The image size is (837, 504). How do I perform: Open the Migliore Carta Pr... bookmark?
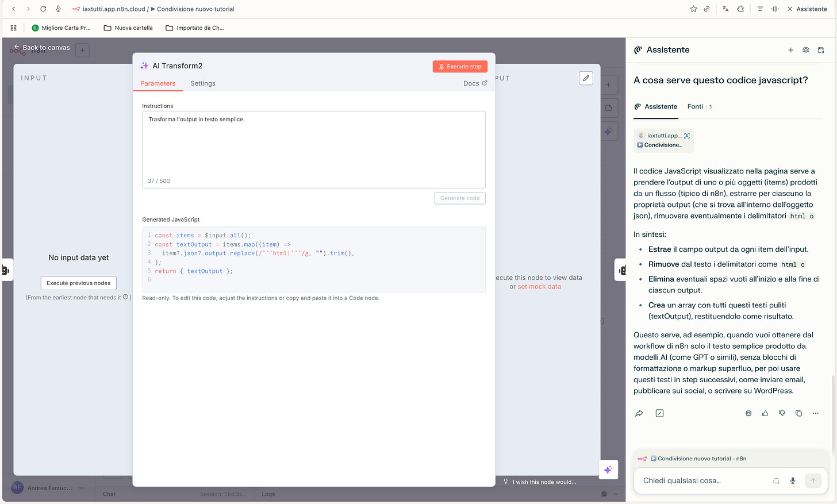point(61,28)
